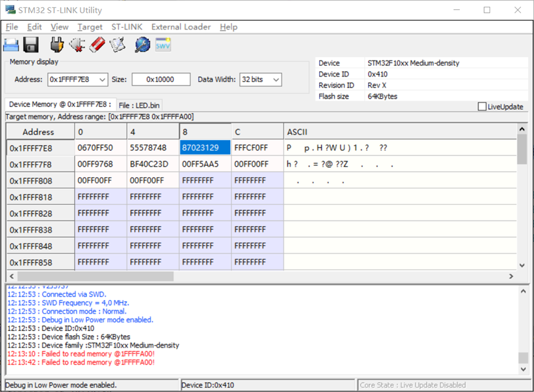
Task: Open the ST-LINK menu
Action: coord(127,27)
